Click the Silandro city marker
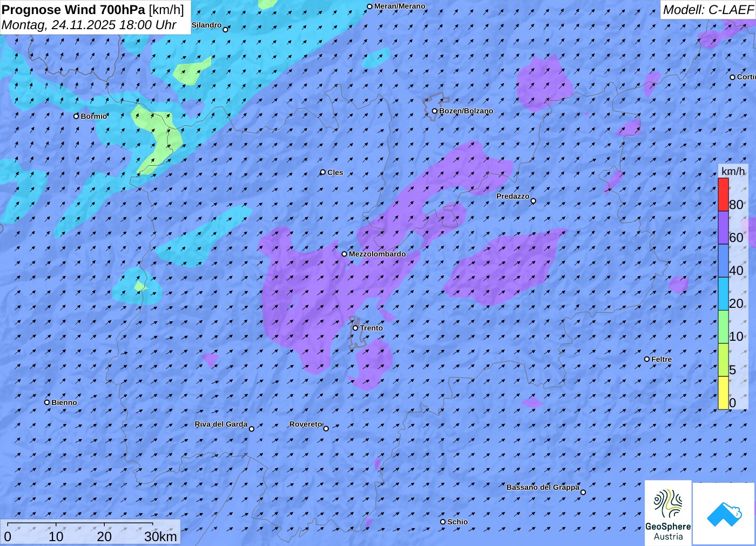 coord(226,29)
